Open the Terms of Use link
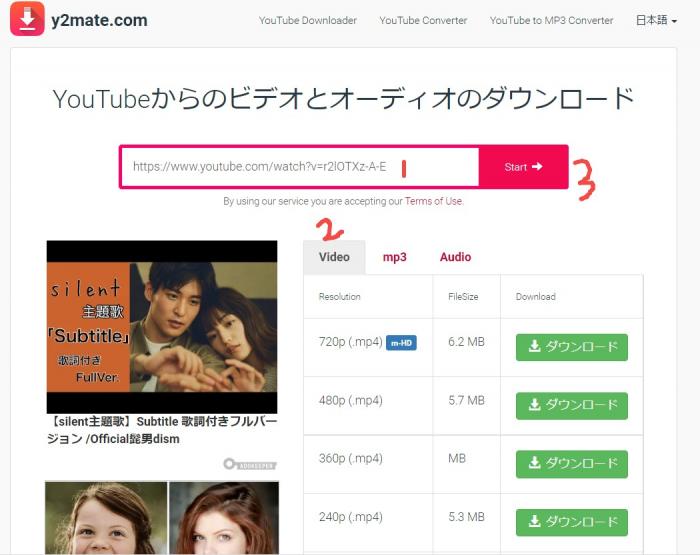 pyautogui.click(x=433, y=201)
